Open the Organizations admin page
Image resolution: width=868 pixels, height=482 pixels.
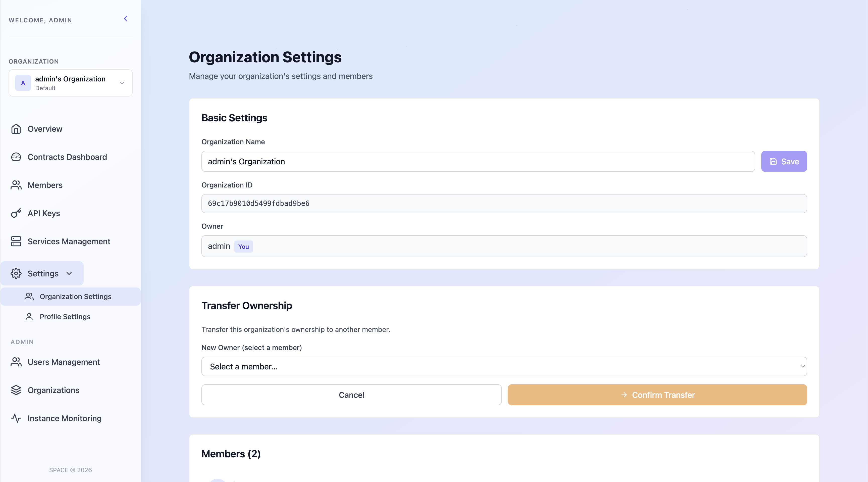coord(53,390)
